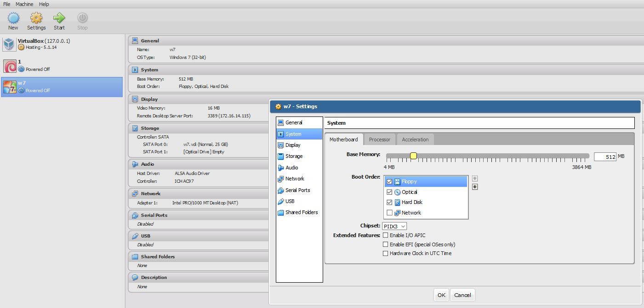This screenshot has height=308, width=644.
Task: Click the USB section header icon
Action: point(135,236)
